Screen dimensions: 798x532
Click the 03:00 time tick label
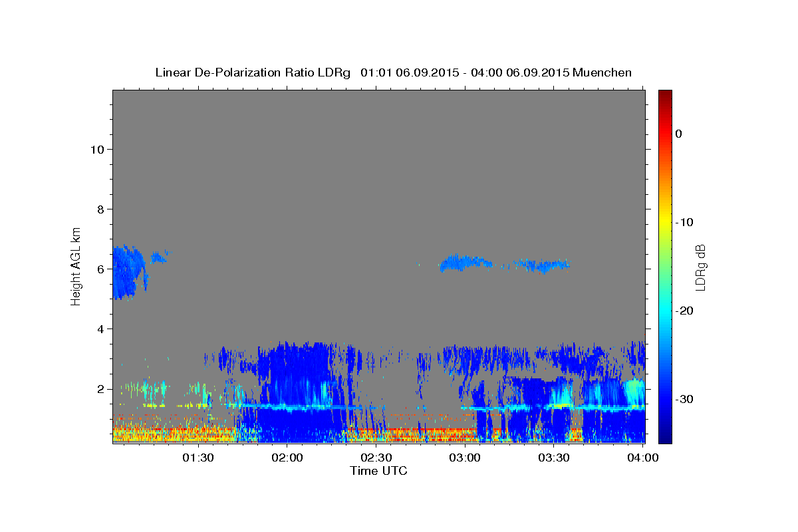(x=465, y=458)
